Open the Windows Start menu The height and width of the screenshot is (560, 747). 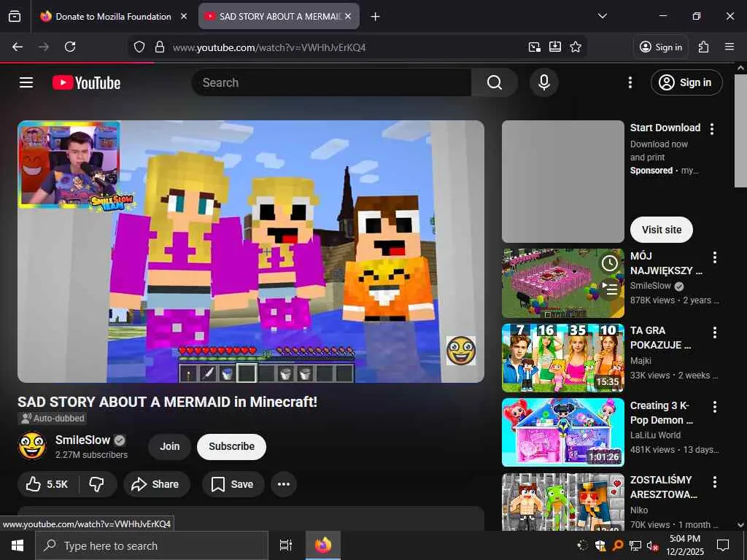(x=18, y=545)
